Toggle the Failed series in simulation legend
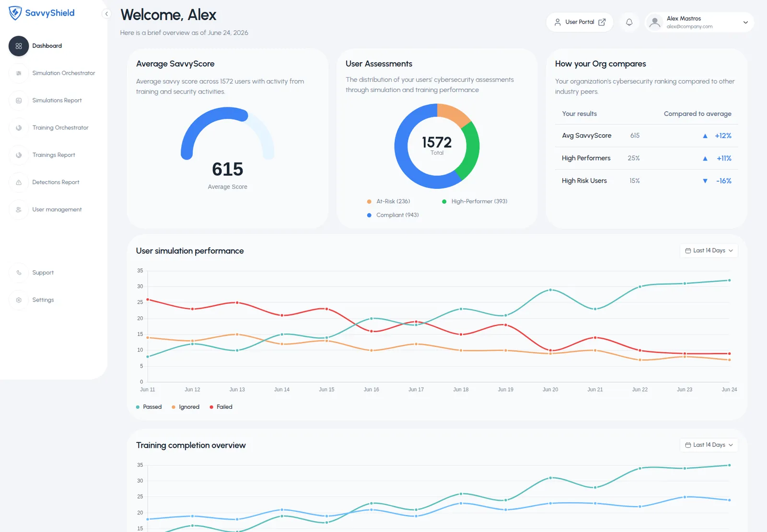This screenshot has width=767, height=532. pos(221,407)
